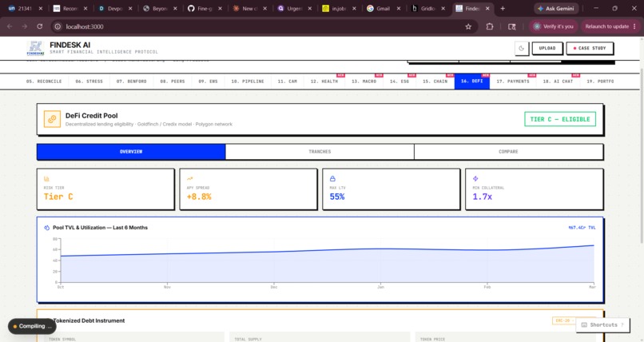Click the Max LTV lock icon
This screenshot has width=644, height=342.
(x=332, y=179)
